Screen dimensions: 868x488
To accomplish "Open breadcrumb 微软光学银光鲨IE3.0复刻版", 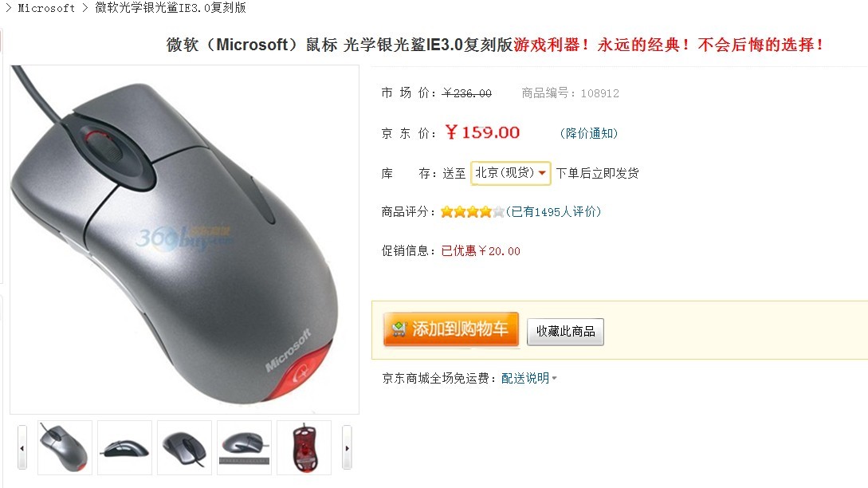I will pos(171,8).
